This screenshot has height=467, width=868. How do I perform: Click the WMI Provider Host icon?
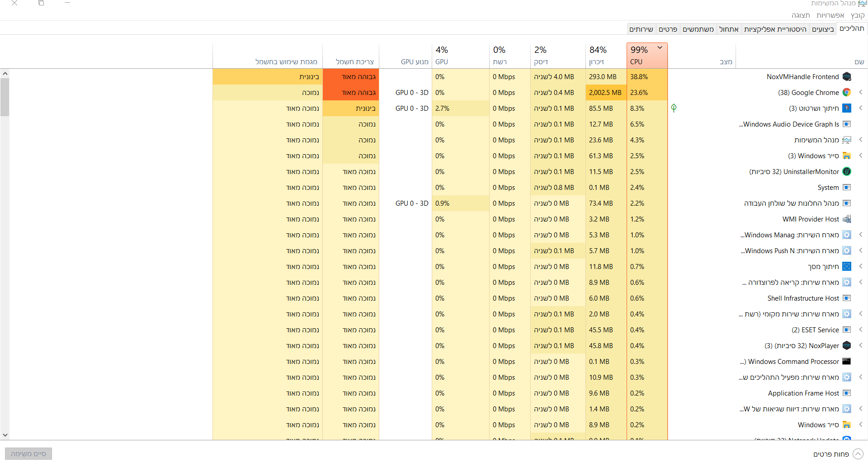coord(847,219)
